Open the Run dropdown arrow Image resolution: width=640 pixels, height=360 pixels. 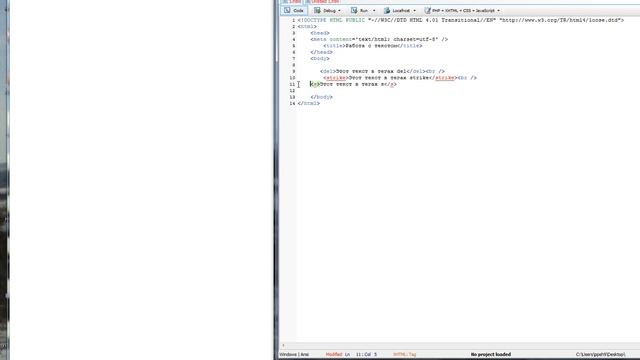point(374,11)
